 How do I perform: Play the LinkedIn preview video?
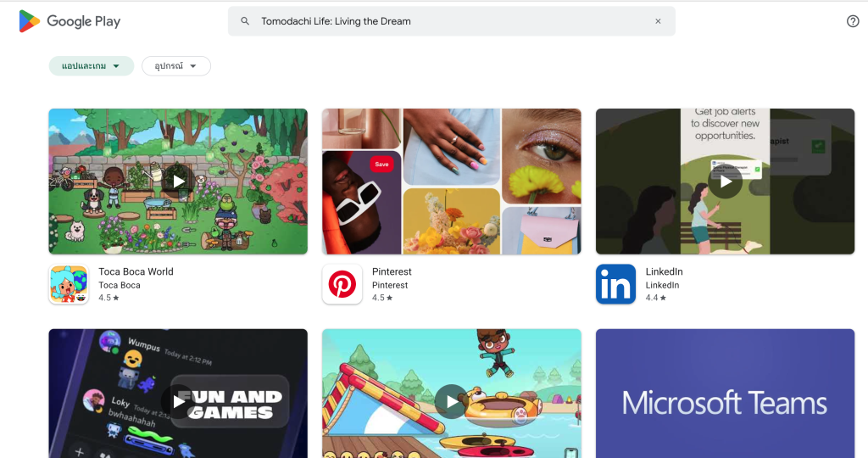point(726,182)
